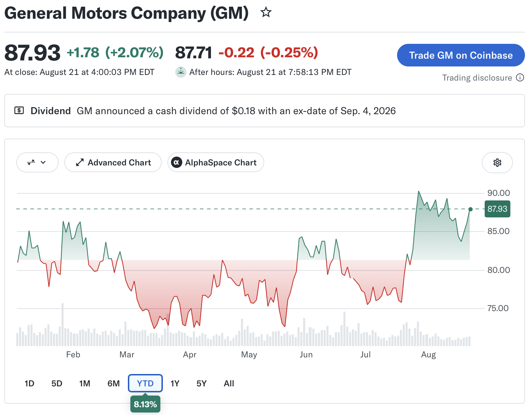Open the chart type dropdown
The height and width of the screenshot is (415, 532).
pos(37,163)
